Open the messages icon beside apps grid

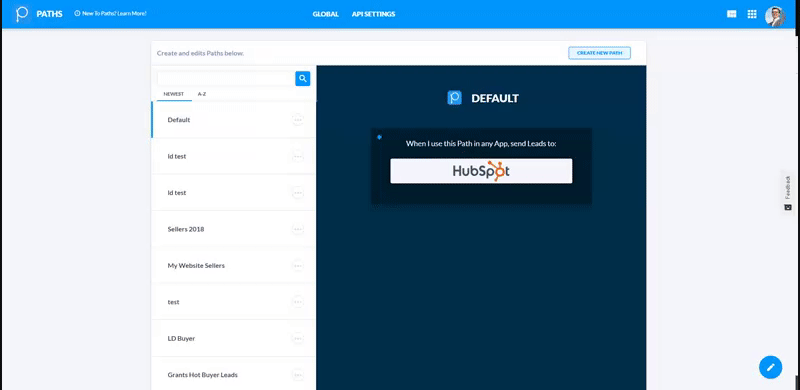click(731, 14)
